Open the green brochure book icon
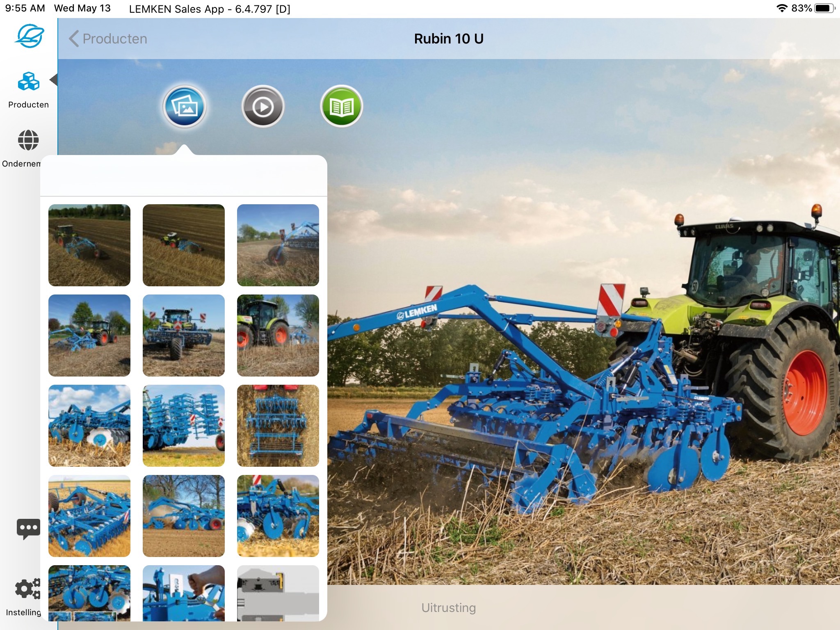The height and width of the screenshot is (630, 840). pos(341,107)
